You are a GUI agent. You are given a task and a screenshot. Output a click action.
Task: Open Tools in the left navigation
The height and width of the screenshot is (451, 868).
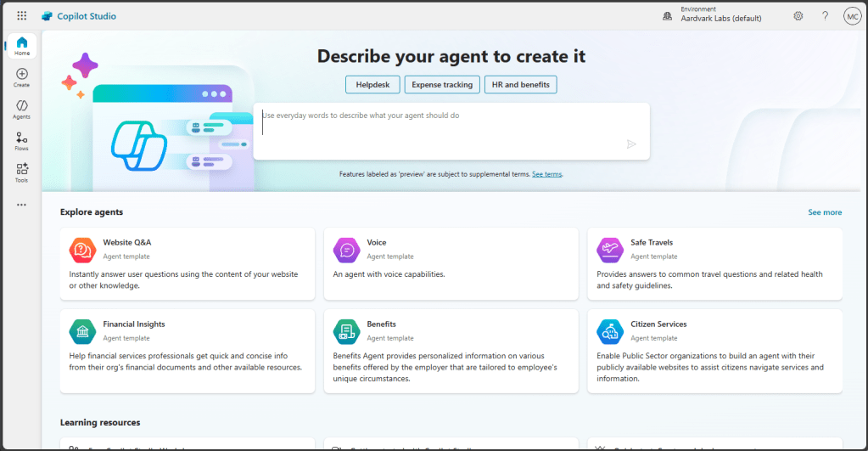21,172
